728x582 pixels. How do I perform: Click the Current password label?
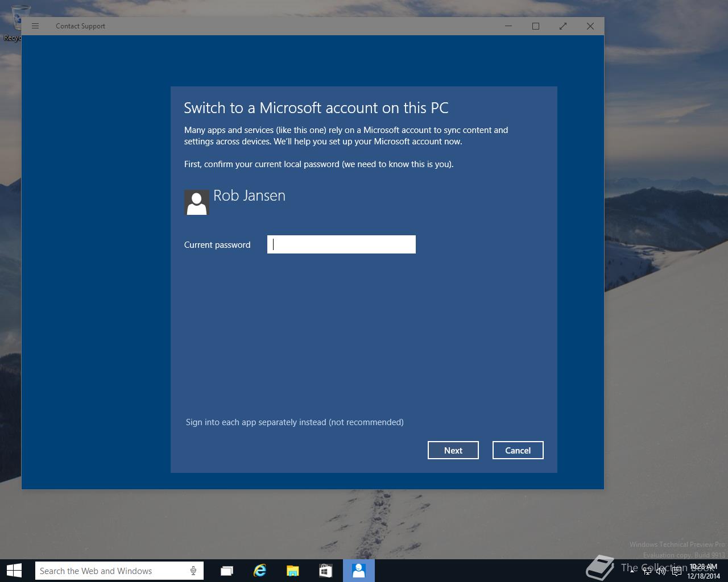[x=217, y=245]
